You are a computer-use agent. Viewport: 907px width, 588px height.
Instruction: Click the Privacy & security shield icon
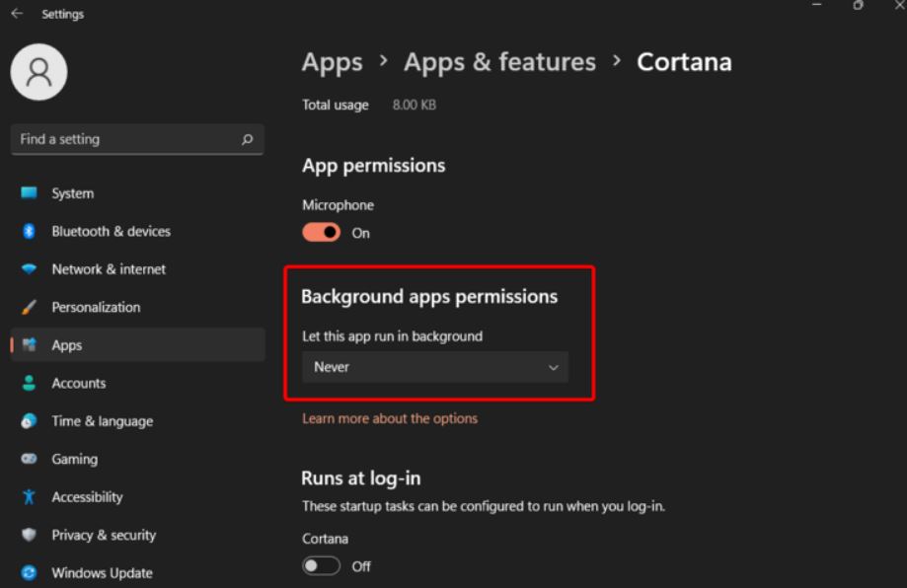click(29, 535)
